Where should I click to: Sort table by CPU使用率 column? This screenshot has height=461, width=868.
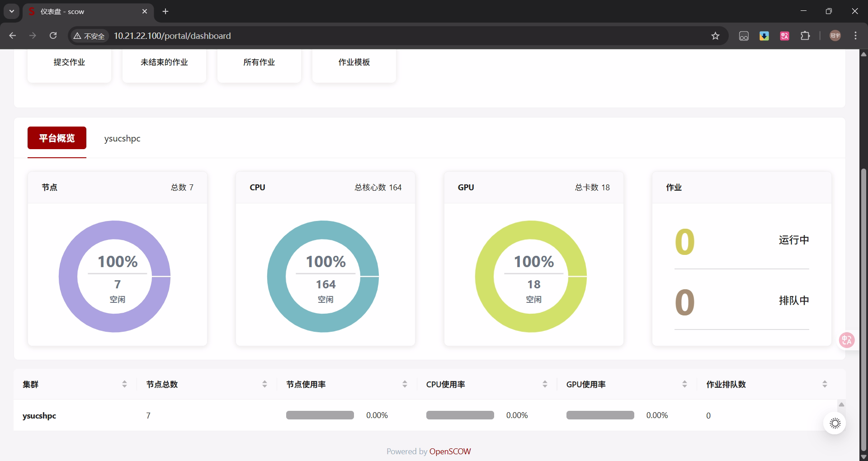pos(545,384)
